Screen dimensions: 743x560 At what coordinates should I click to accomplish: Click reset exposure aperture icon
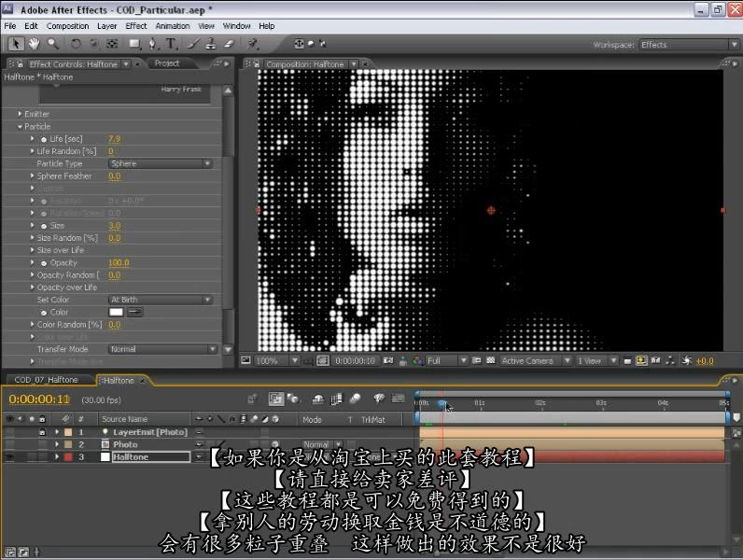click(x=687, y=360)
